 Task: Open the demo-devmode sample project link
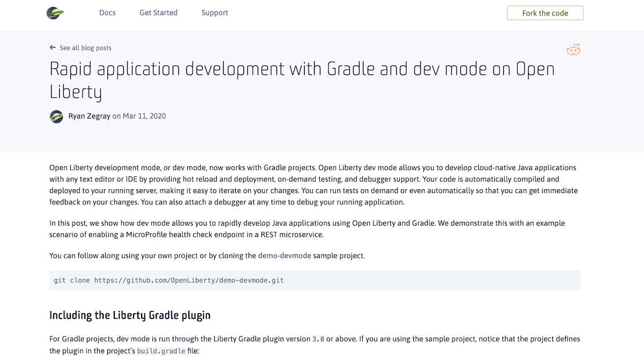pyautogui.click(x=284, y=256)
